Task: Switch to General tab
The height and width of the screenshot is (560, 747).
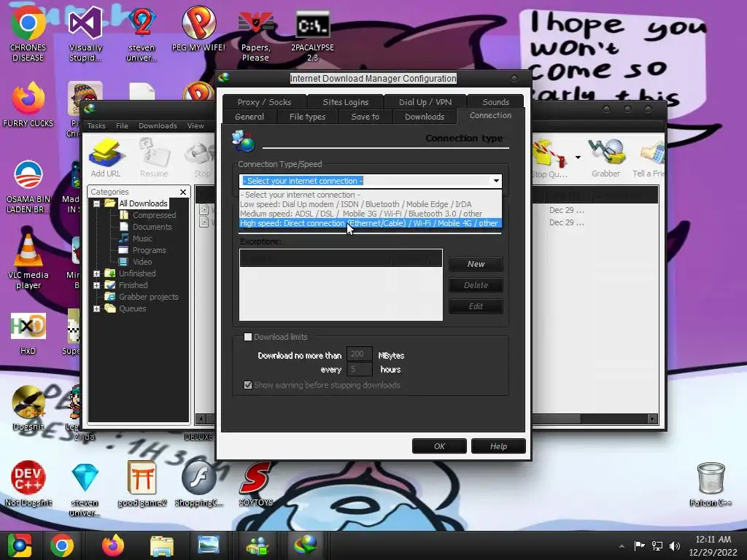Action: (249, 117)
